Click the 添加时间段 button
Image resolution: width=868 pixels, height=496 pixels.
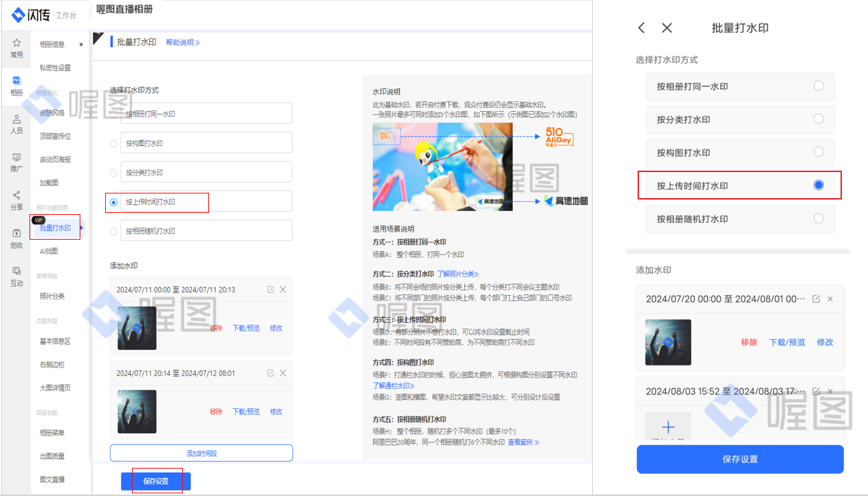202,453
